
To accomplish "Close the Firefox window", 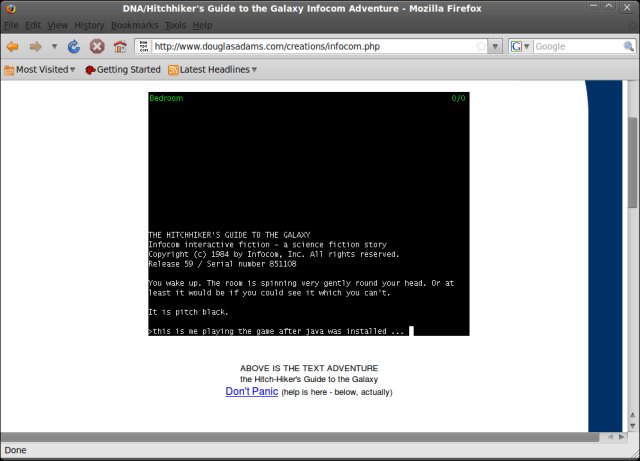I will tap(627, 7).
